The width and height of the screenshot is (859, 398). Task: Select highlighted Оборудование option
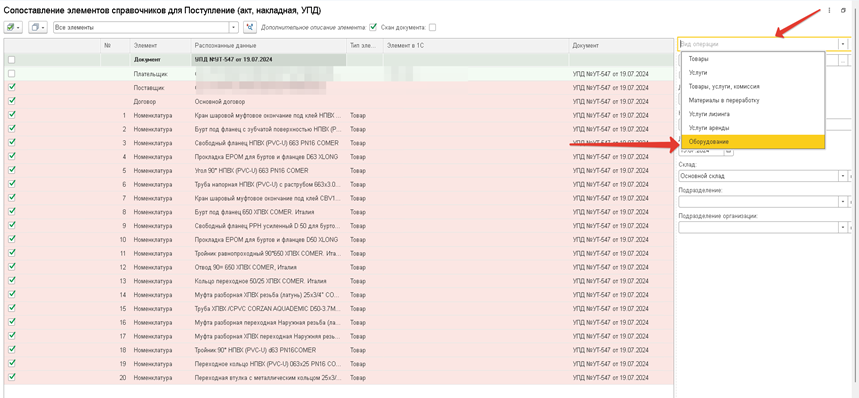752,142
